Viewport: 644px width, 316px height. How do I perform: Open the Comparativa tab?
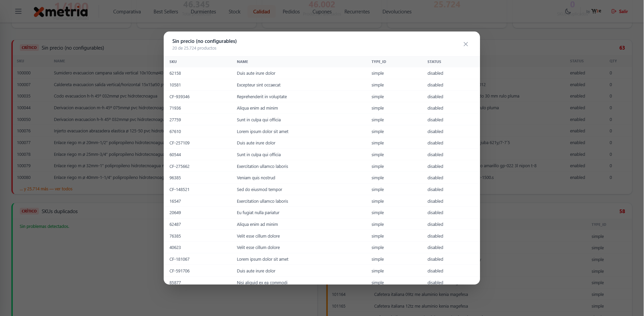pos(127,12)
